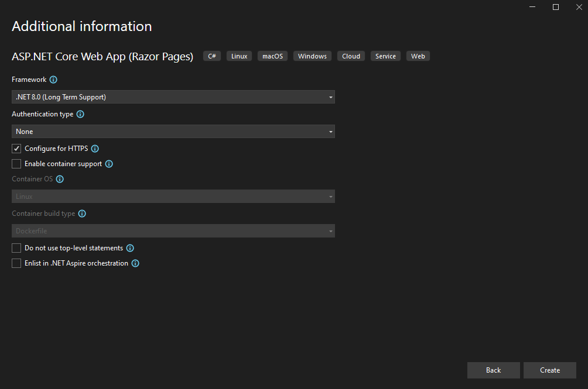Click the Container build type info icon
The height and width of the screenshot is (389, 588).
coord(82,214)
